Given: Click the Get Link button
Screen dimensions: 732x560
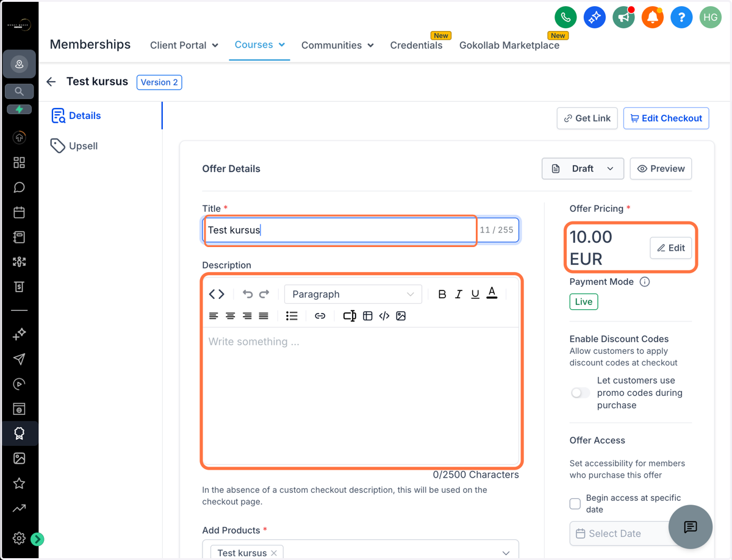Looking at the screenshot, I should (x=587, y=118).
